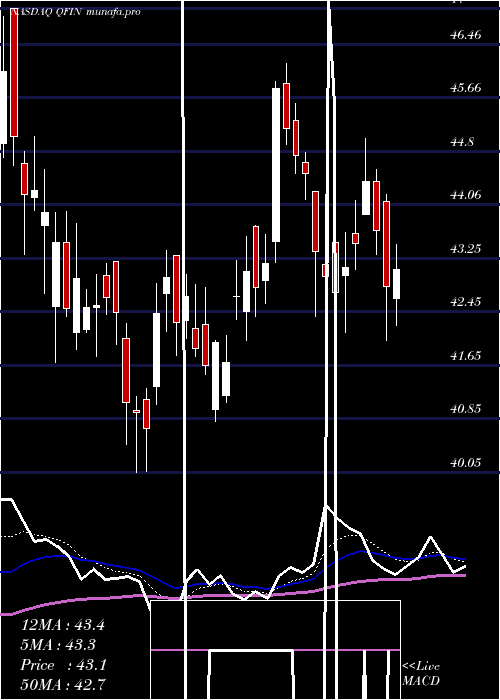Click the 44.8 price axis label

click(462, 142)
